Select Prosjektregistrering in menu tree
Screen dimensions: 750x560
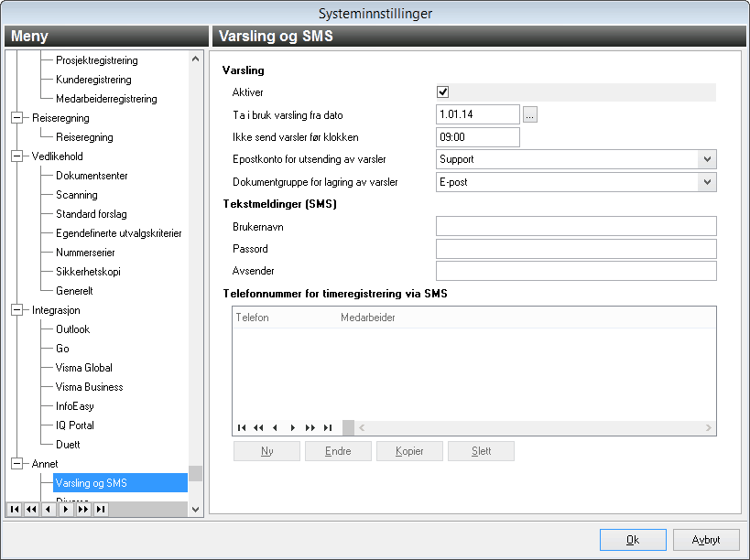click(x=97, y=60)
